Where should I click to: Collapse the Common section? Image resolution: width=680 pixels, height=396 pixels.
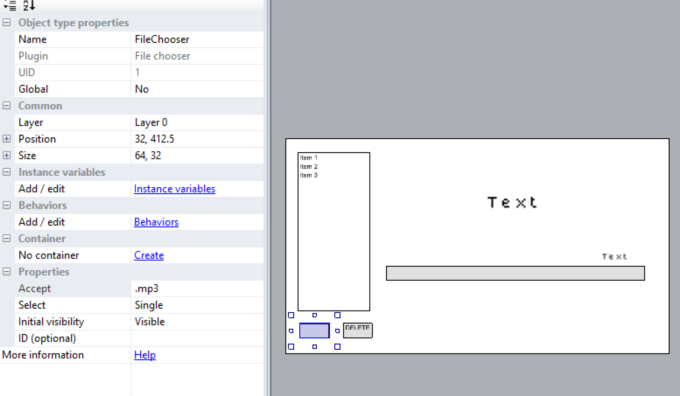tap(7, 105)
